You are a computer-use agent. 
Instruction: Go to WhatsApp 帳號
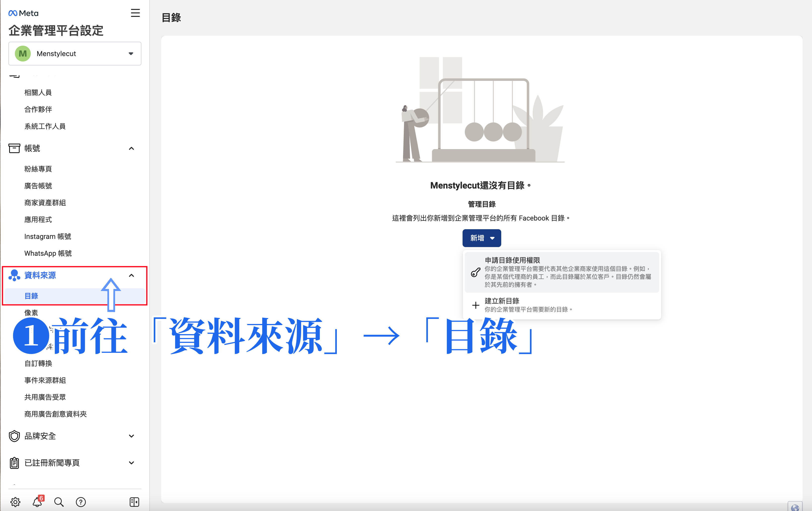tap(48, 253)
